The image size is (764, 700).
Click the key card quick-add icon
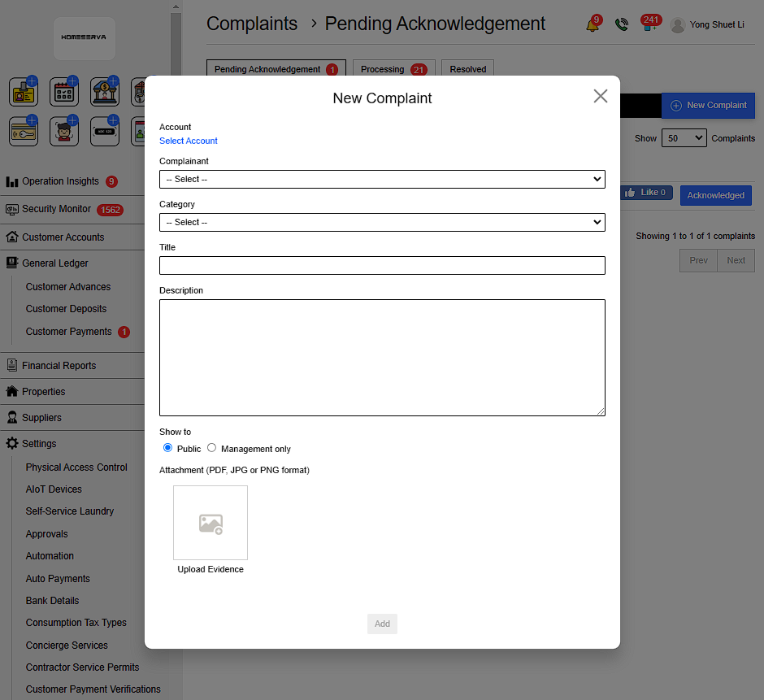[x=24, y=132]
